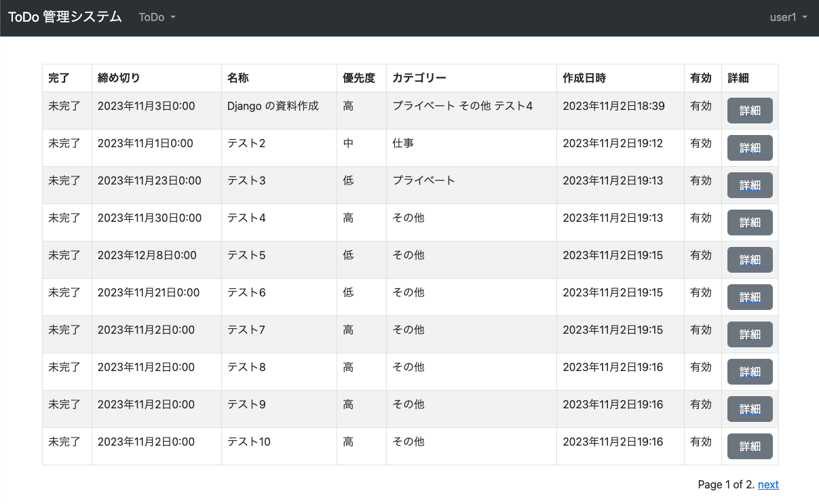
Task: Go to the next page link
Action: coord(768,484)
